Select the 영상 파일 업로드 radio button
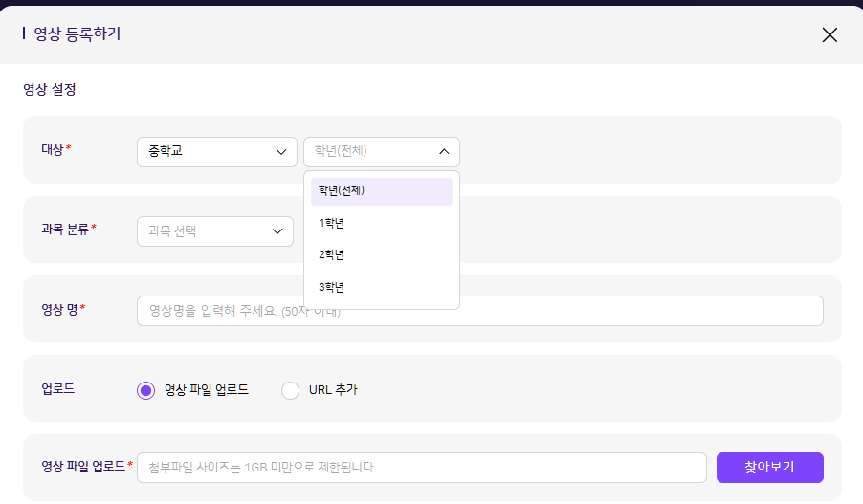The height and width of the screenshot is (504, 863). click(145, 390)
